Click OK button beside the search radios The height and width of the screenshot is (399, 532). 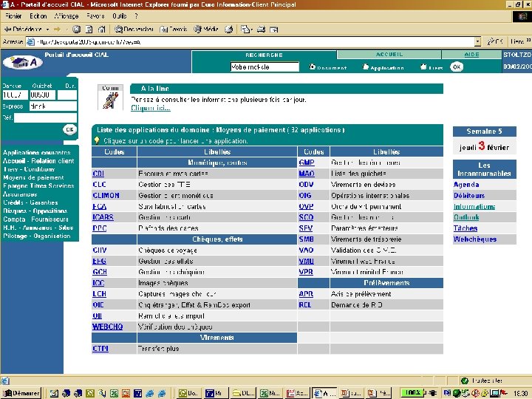pos(457,66)
